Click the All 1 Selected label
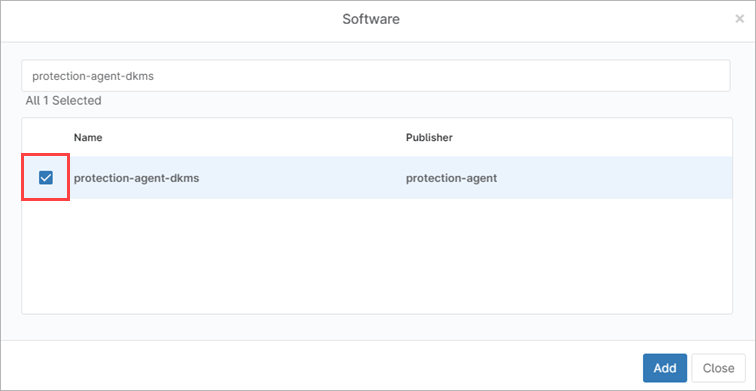 coord(64,101)
